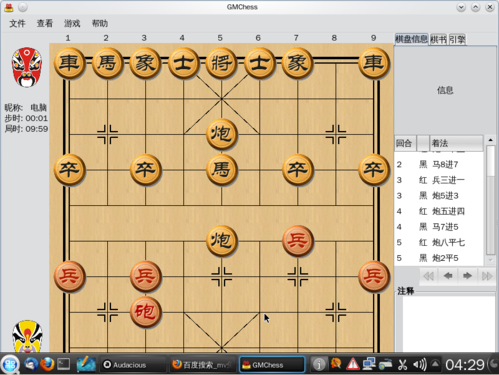Select the black 卒 in column 1
499x375 pixels.
[69, 170]
